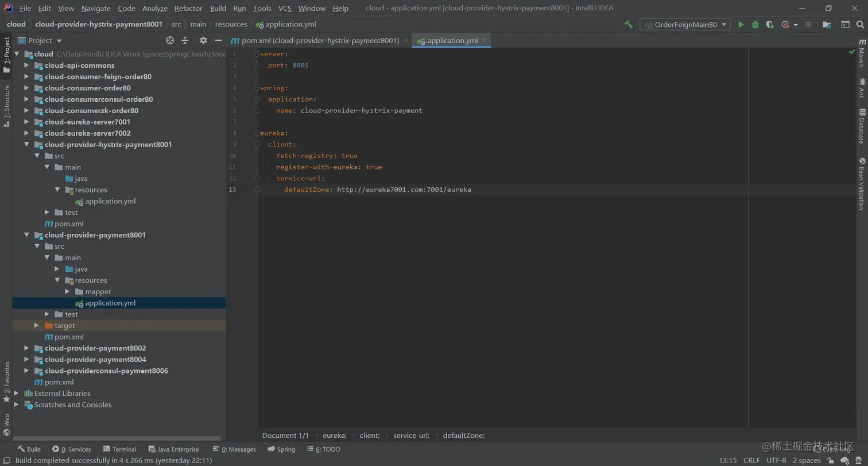
Task: Expand the cloud-consumer-feign-order80 module
Action: click(x=26, y=76)
